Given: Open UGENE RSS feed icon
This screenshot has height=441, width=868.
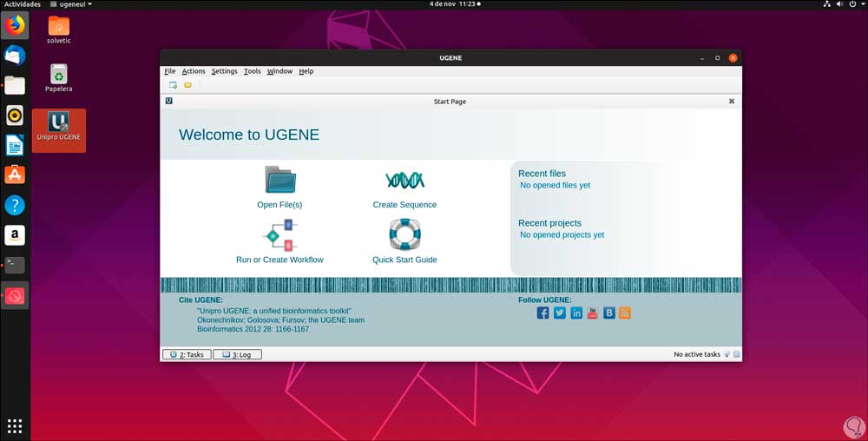Looking at the screenshot, I should coord(625,313).
